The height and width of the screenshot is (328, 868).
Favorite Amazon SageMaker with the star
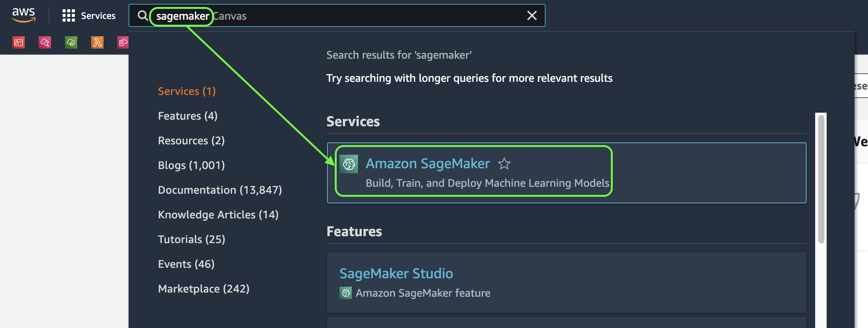coord(504,164)
